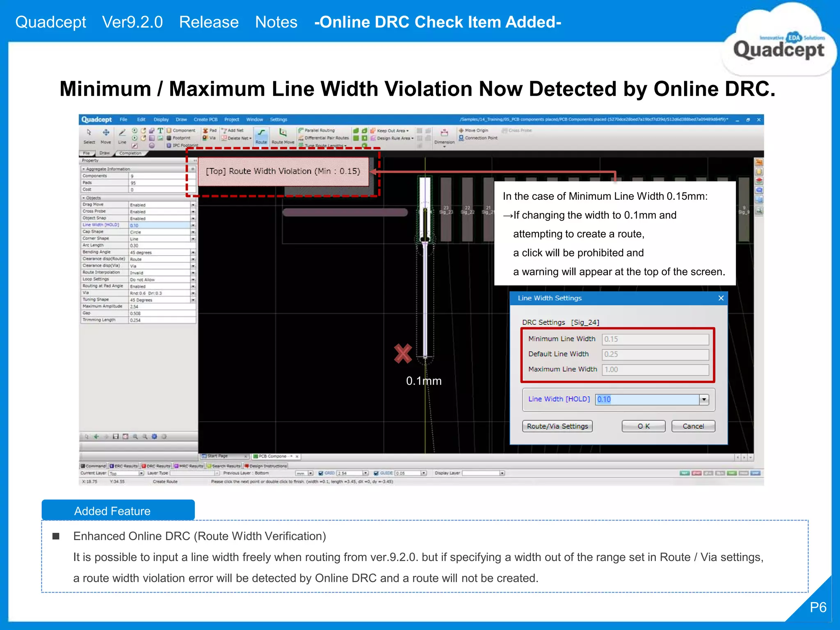The width and height of the screenshot is (840, 630).
Task: Collapse the Aggregate Information section
Action: pyautogui.click(x=84, y=169)
